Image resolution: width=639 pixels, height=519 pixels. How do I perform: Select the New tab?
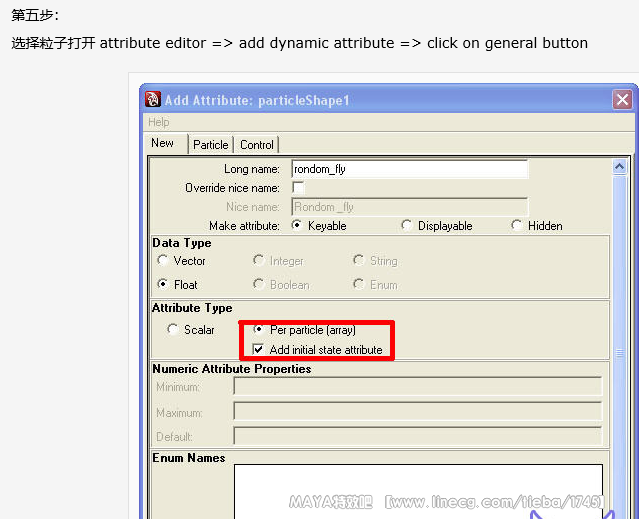162,143
